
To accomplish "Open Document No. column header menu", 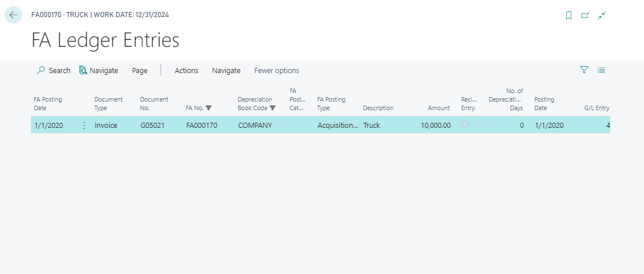I will tap(154, 104).
